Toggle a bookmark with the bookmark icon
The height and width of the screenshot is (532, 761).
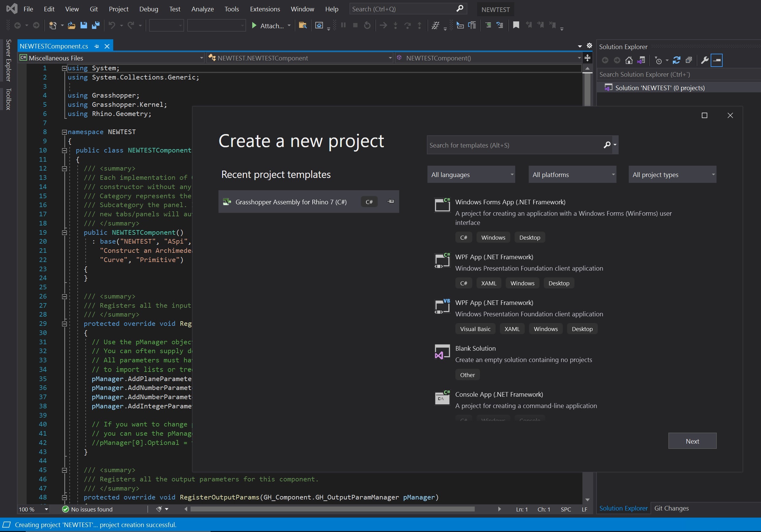click(516, 25)
